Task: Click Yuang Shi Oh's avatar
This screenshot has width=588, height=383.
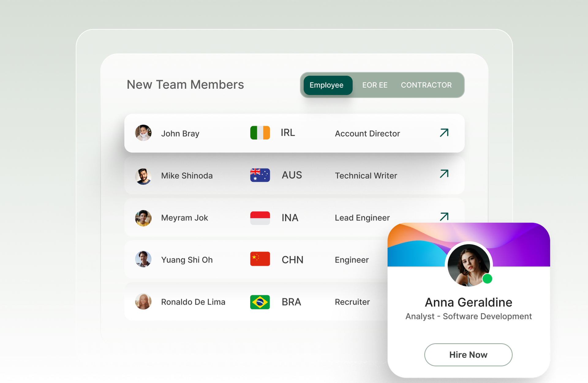Action: pos(143,259)
